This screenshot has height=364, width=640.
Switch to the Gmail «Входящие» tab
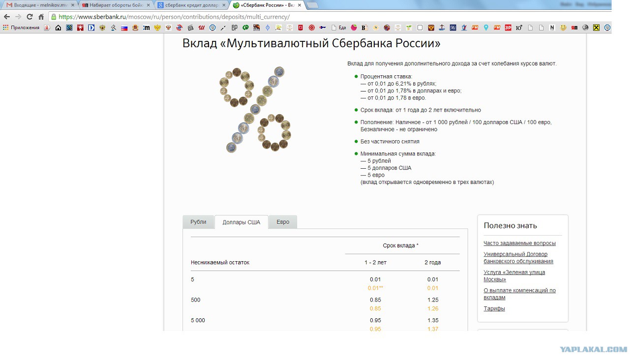coord(39,5)
